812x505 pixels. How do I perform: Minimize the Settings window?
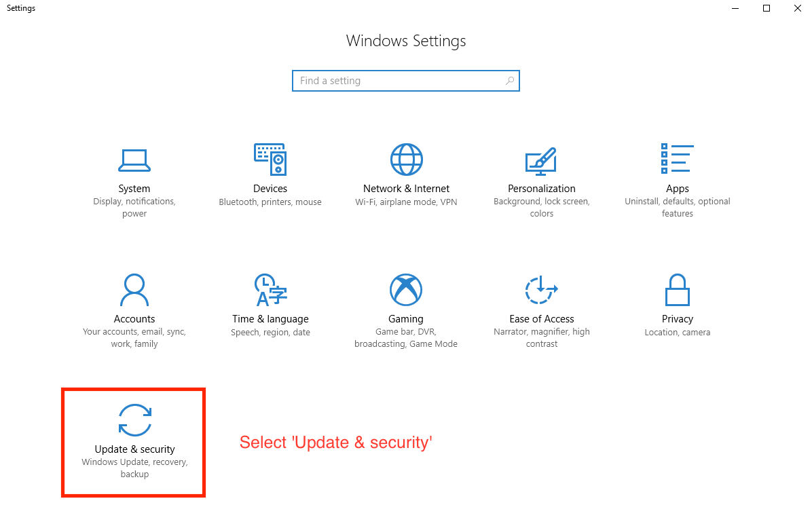click(735, 8)
